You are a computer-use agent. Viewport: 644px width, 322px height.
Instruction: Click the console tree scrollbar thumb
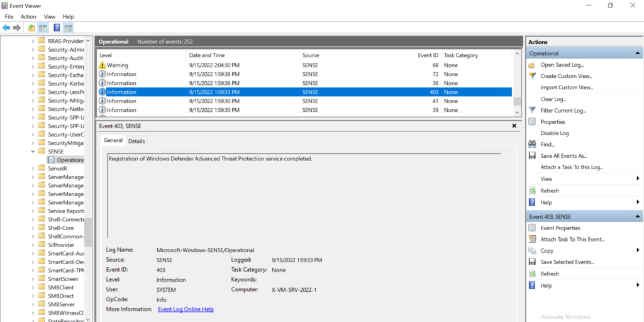pos(88,232)
